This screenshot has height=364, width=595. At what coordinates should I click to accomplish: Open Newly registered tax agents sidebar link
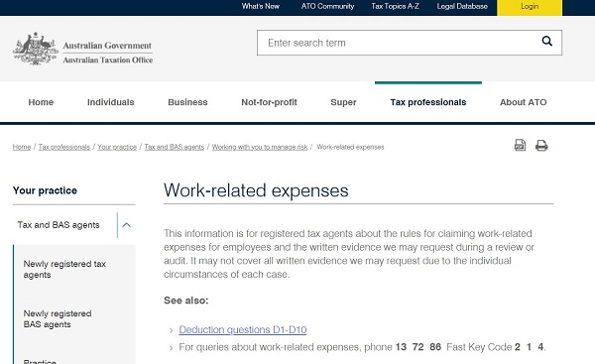click(x=64, y=269)
